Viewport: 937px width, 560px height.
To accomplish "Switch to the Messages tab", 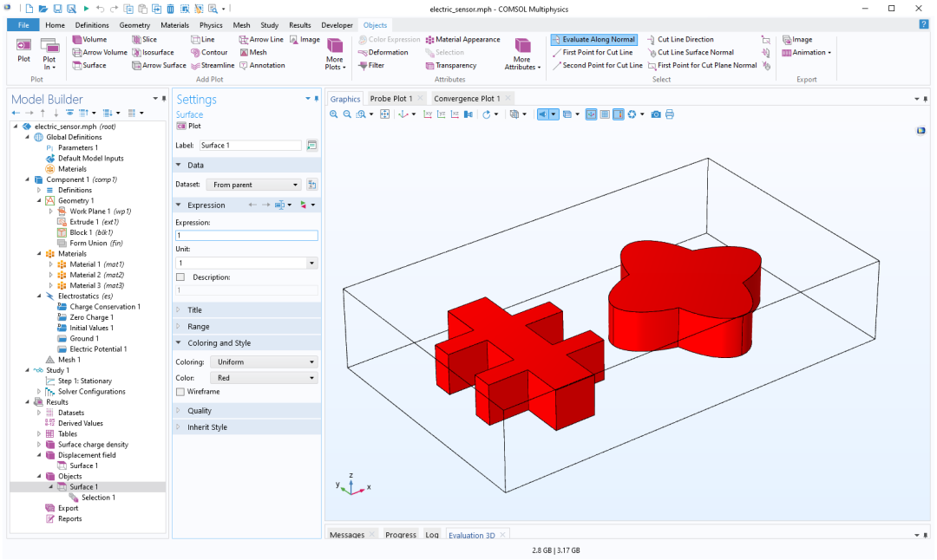I will point(346,535).
